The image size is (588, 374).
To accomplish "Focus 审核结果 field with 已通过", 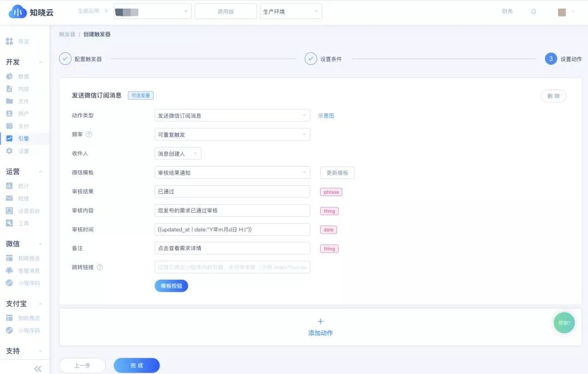I will [x=232, y=191].
